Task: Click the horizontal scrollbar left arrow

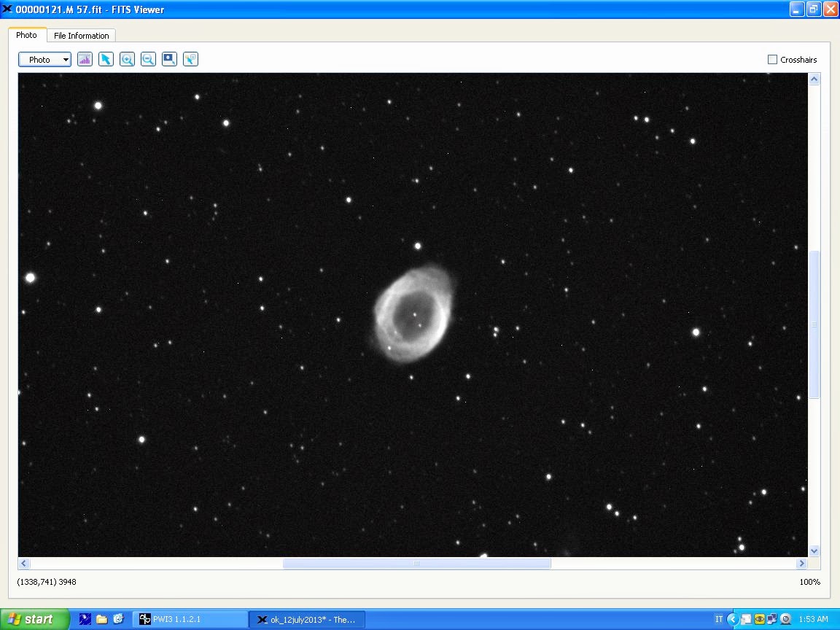Action: click(24, 563)
